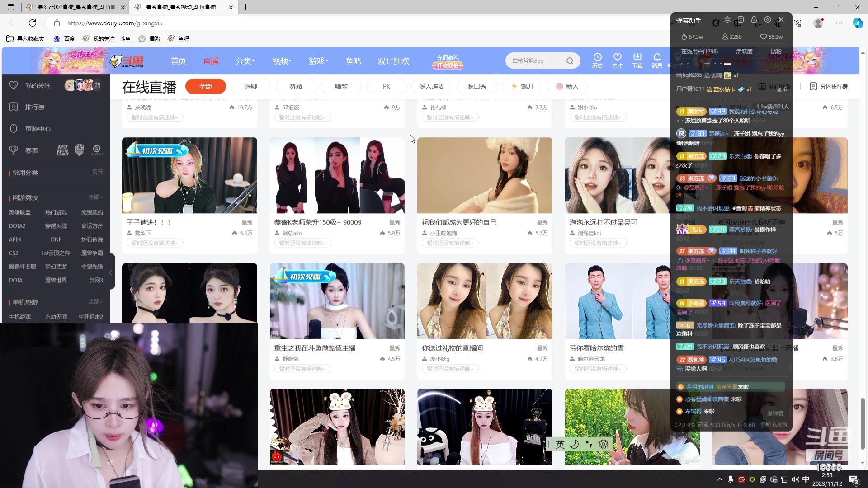Click 下载 download icon in header

[x=637, y=61]
